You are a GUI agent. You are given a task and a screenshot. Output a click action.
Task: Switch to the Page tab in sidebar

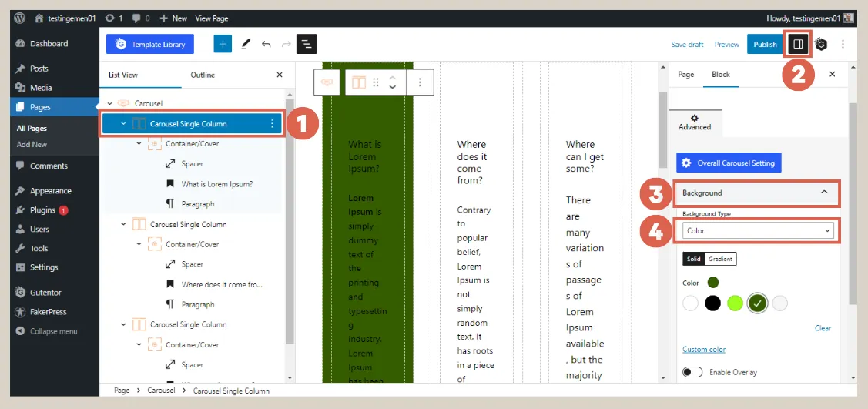(685, 74)
